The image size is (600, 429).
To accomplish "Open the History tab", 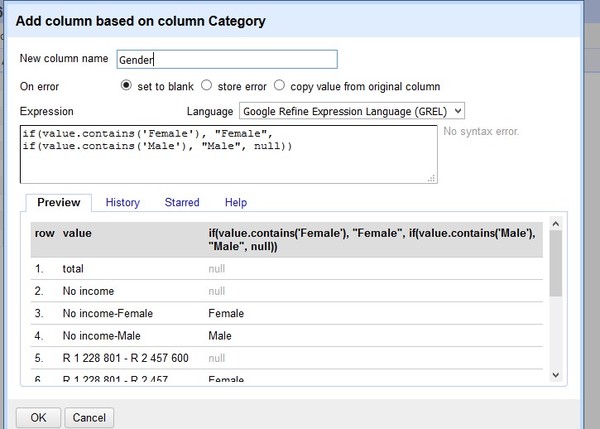I will (x=122, y=202).
